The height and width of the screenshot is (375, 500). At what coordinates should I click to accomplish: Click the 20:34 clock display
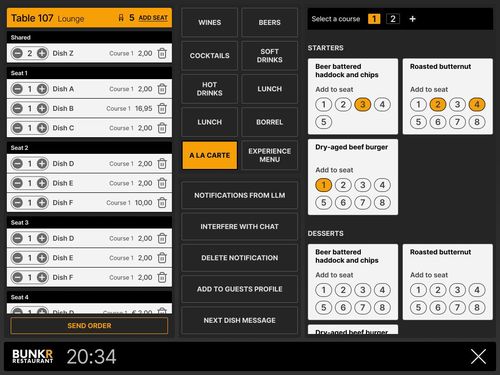[91, 357]
